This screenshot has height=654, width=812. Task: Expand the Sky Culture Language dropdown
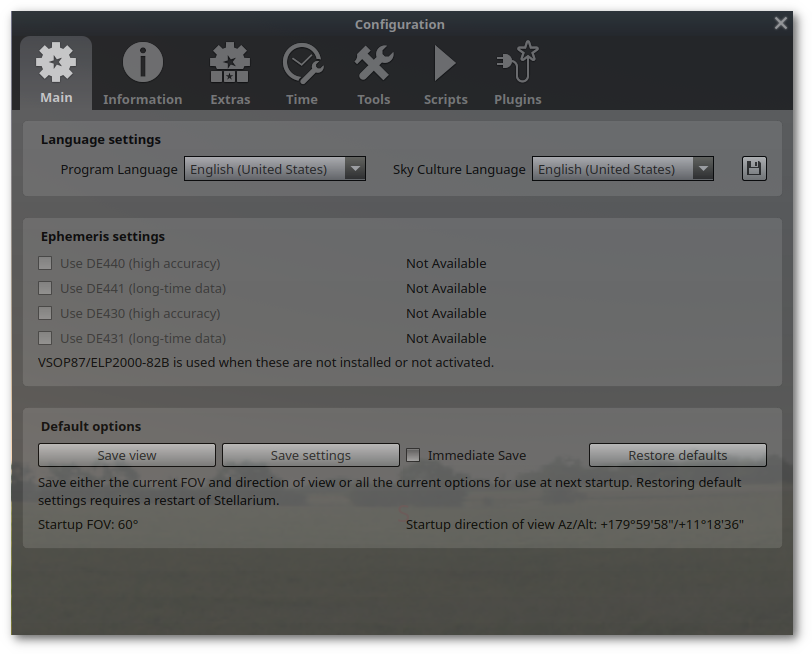(623, 169)
